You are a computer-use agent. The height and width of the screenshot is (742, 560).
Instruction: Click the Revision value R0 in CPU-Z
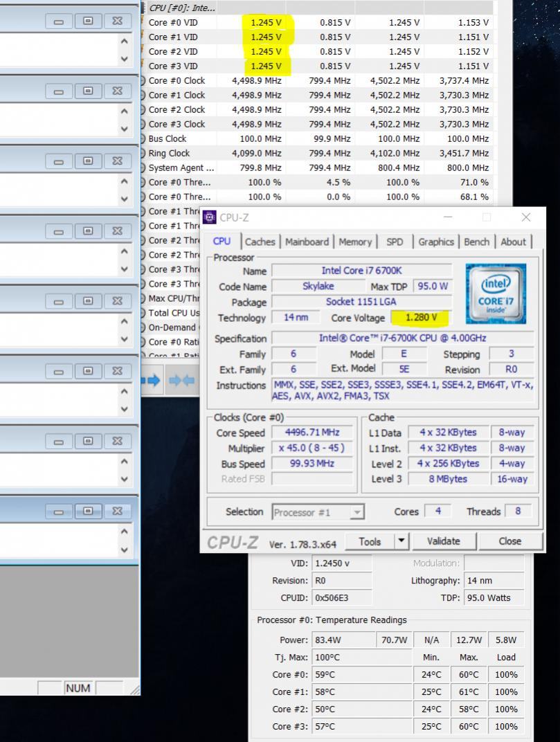coord(512,370)
